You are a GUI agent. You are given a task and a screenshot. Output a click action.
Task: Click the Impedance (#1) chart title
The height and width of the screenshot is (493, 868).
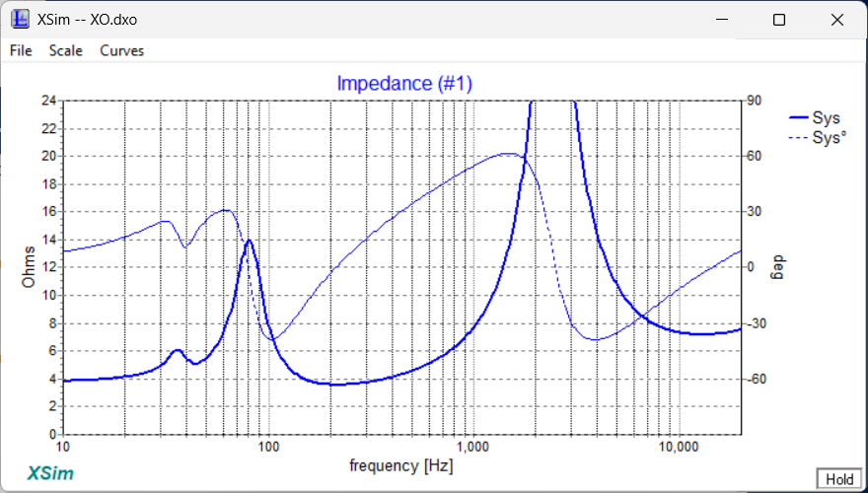(x=404, y=84)
